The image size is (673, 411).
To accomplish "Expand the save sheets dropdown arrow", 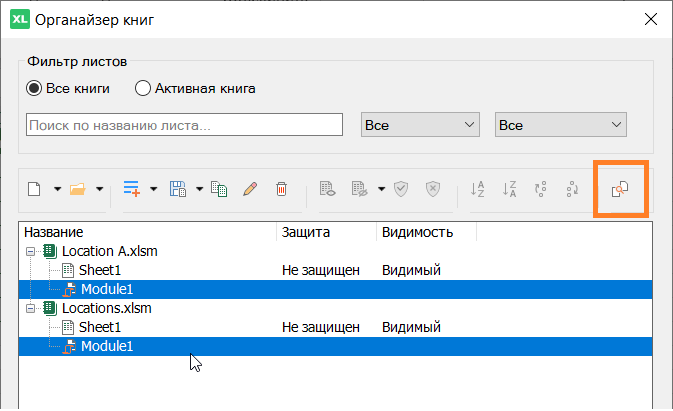I will pyautogui.click(x=199, y=189).
